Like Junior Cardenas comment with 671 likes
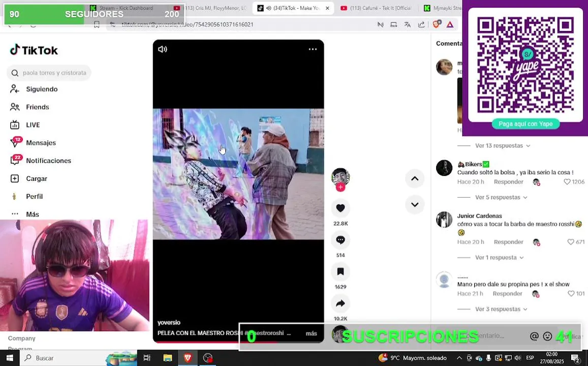Screen dimensions: 588x366 [571, 242]
